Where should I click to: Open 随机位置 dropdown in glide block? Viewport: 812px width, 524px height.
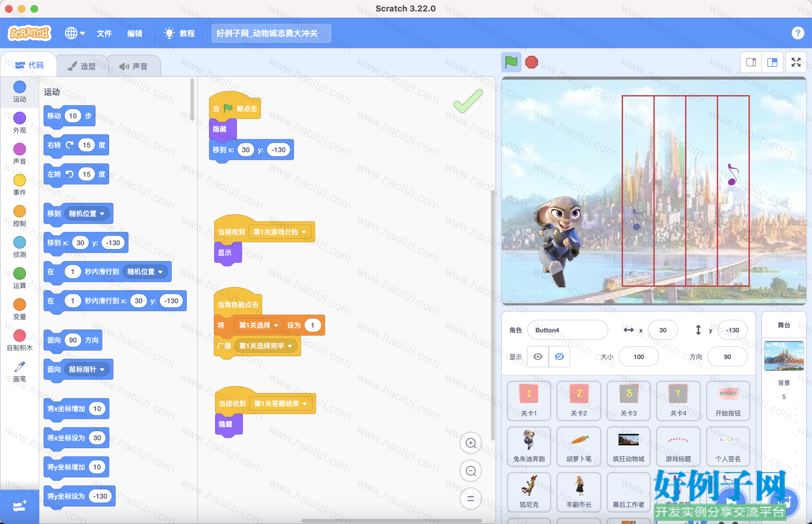tap(145, 272)
